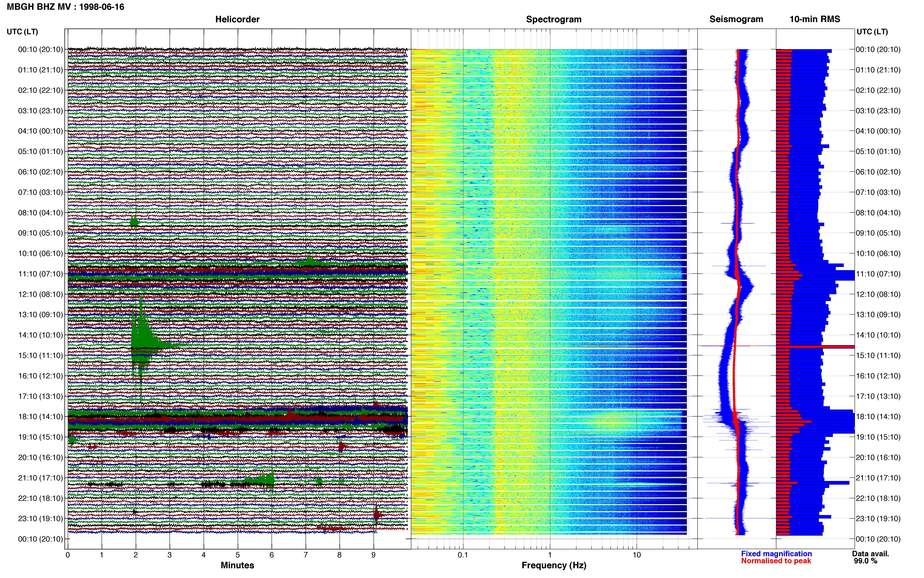Click left time label '18:10 (14:10)'

click(41, 417)
